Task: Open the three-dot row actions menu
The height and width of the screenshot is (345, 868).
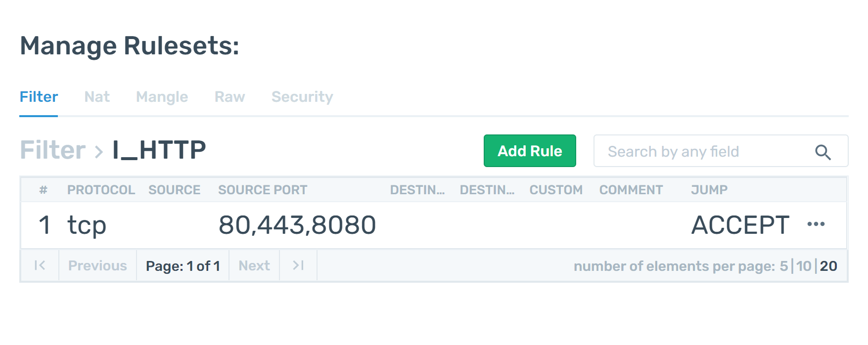Action: pos(816,224)
